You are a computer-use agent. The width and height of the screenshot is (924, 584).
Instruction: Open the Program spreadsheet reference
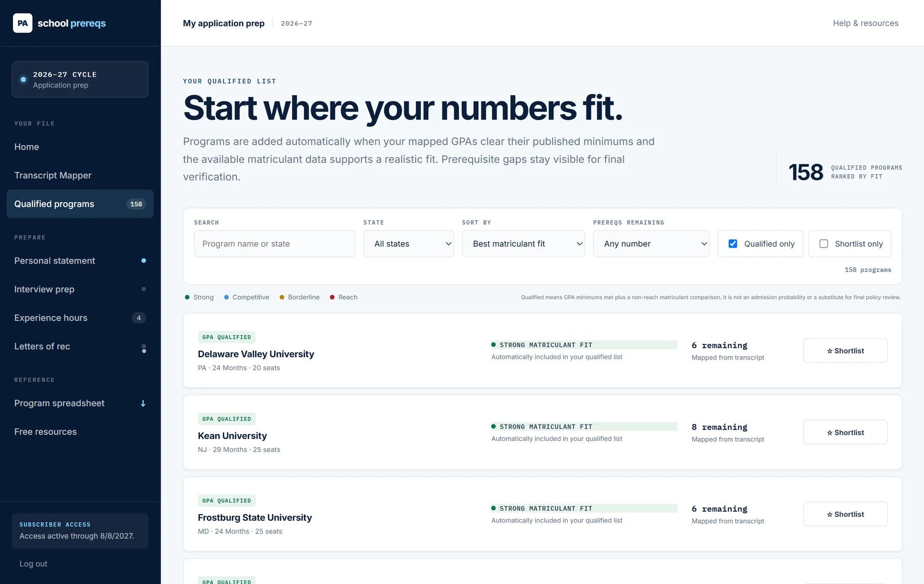click(x=80, y=403)
